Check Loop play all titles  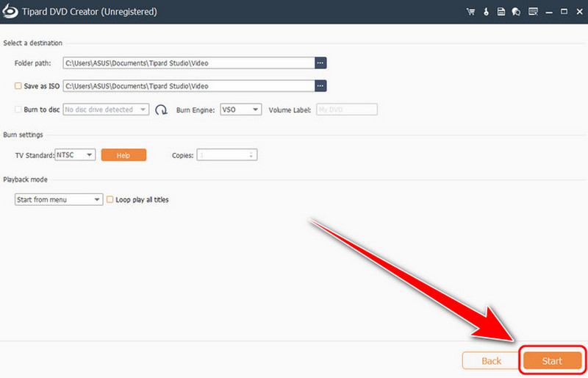pyautogui.click(x=110, y=199)
